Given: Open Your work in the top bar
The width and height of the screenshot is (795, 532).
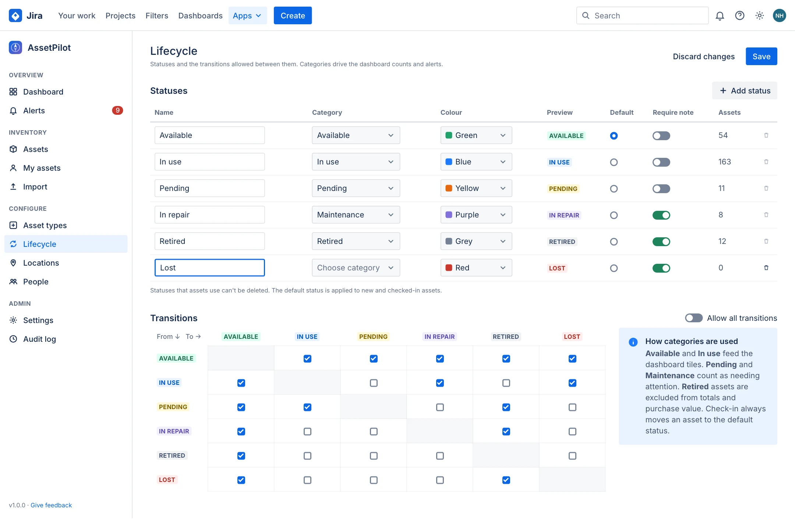Looking at the screenshot, I should tap(77, 15).
